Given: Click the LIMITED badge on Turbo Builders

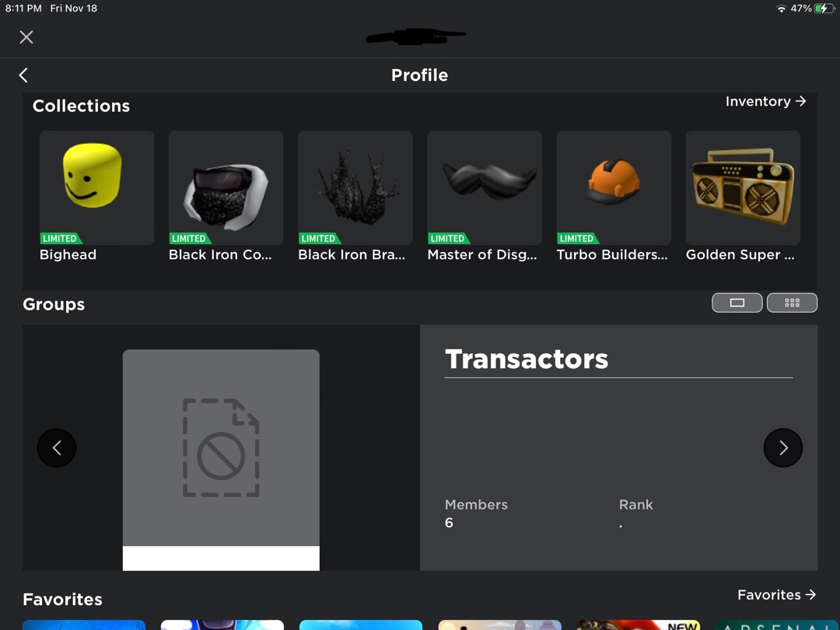Looking at the screenshot, I should click(577, 239).
